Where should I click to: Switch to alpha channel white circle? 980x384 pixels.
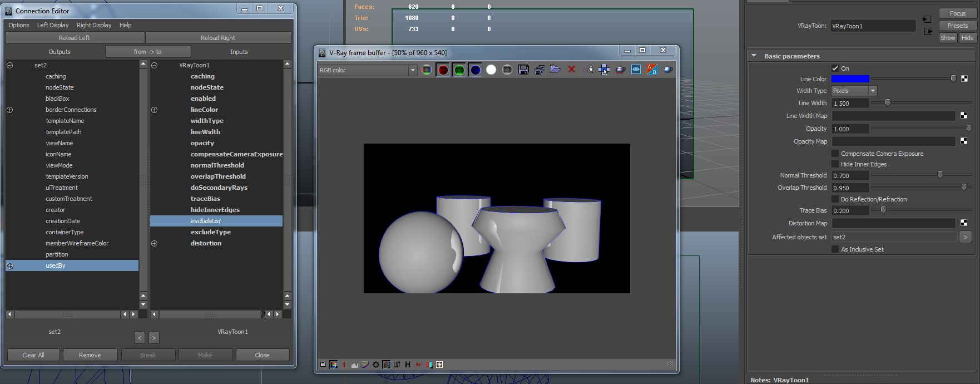click(491, 70)
